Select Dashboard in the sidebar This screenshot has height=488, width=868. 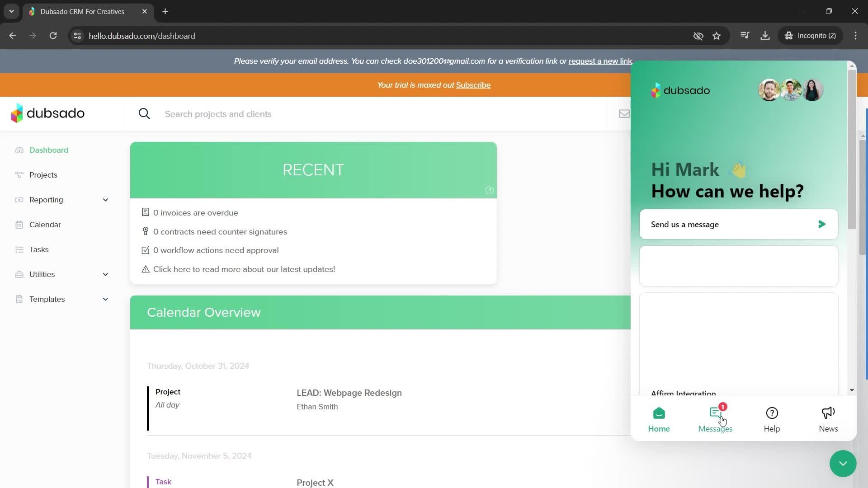point(49,150)
